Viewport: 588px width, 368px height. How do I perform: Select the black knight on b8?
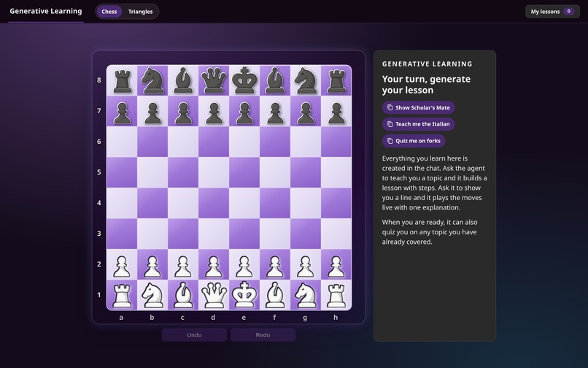coord(152,80)
